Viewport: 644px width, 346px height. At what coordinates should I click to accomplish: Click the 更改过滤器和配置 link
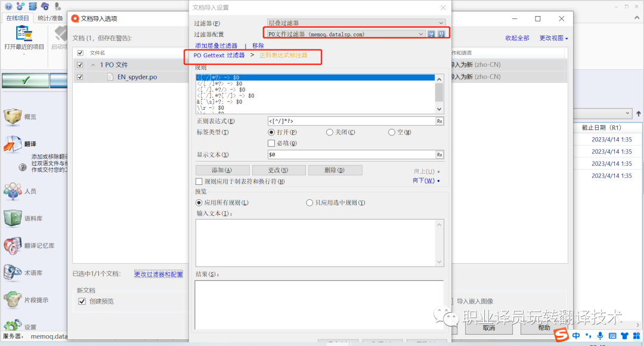click(x=159, y=274)
